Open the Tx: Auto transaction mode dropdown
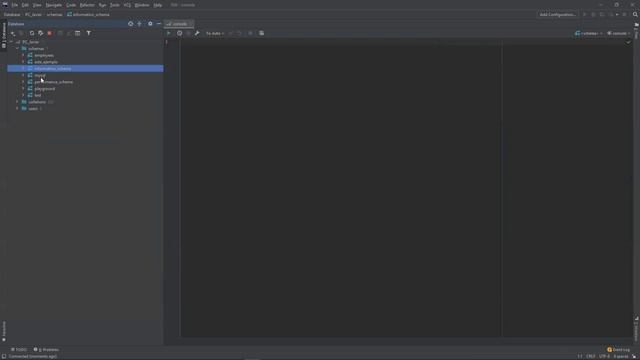Viewport: 640px width, 360px height. [x=215, y=33]
